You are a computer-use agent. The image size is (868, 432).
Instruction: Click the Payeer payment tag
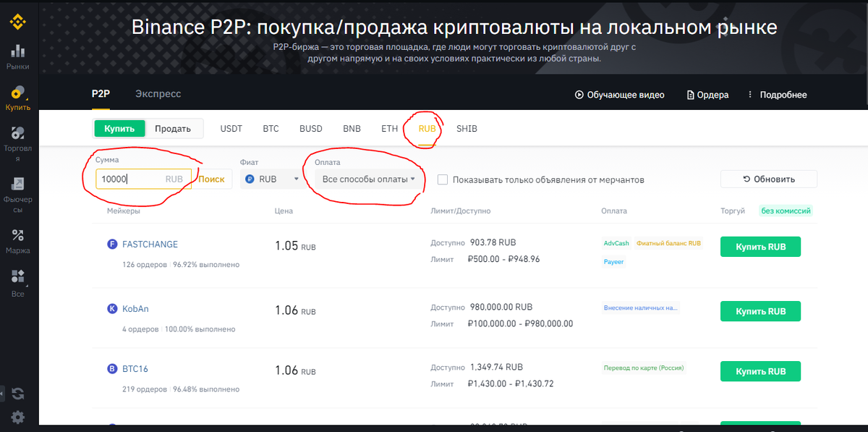[x=614, y=261]
